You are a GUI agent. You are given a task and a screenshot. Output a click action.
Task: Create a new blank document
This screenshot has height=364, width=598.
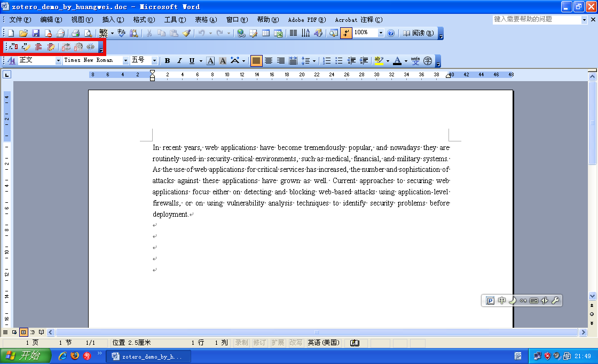point(11,33)
